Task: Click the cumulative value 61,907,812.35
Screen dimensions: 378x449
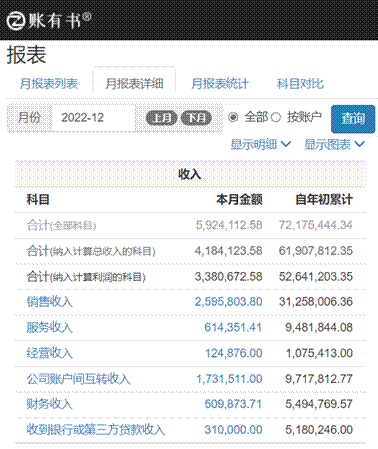Action: pos(316,251)
